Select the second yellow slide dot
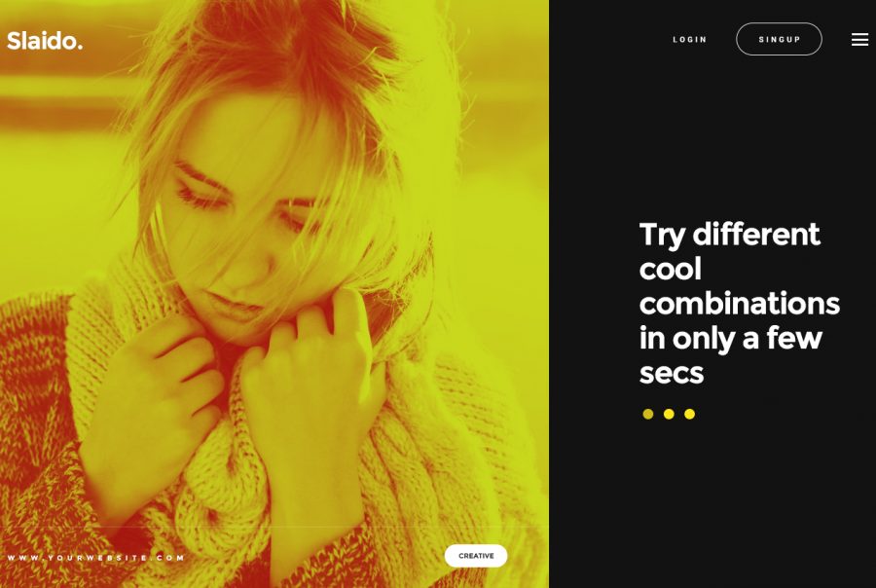The width and height of the screenshot is (876, 588). pos(669,414)
